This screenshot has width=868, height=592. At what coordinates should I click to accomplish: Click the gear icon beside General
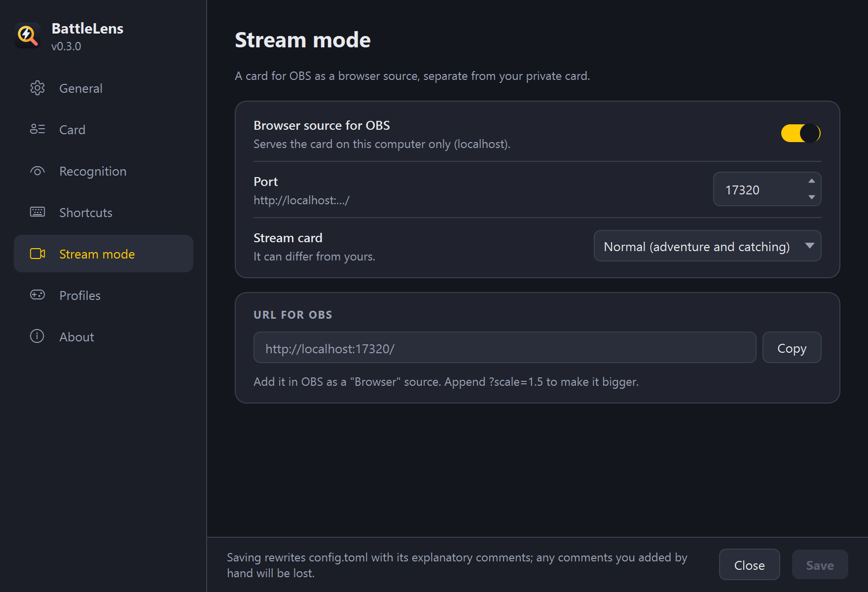click(37, 88)
